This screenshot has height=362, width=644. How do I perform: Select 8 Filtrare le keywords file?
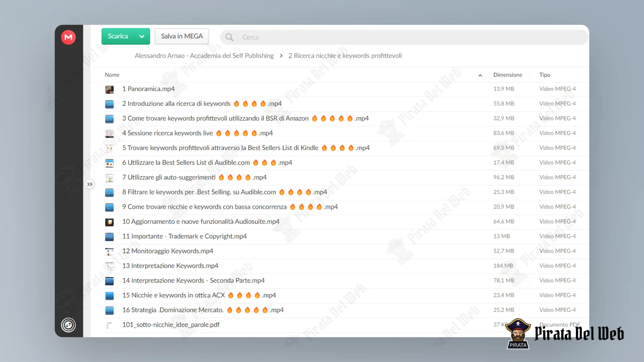pyautogui.click(x=225, y=192)
